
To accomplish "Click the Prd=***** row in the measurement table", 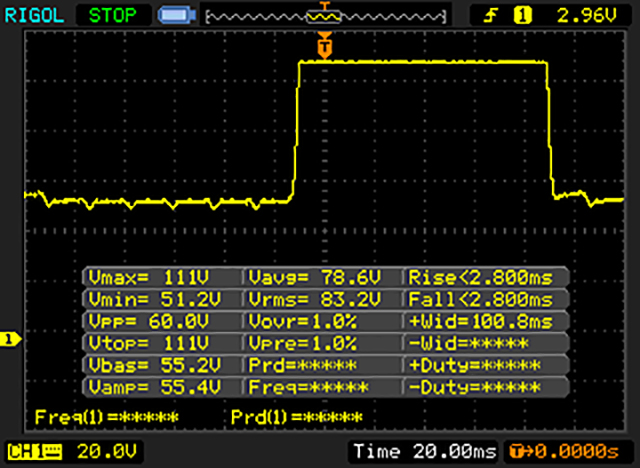I will tap(302, 365).
